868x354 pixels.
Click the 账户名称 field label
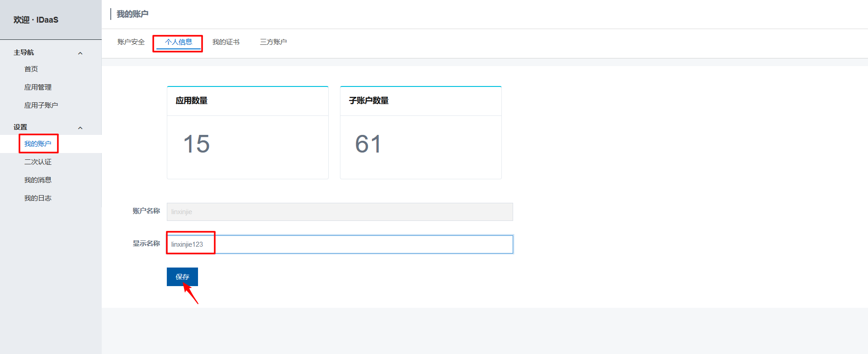click(146, 211)
